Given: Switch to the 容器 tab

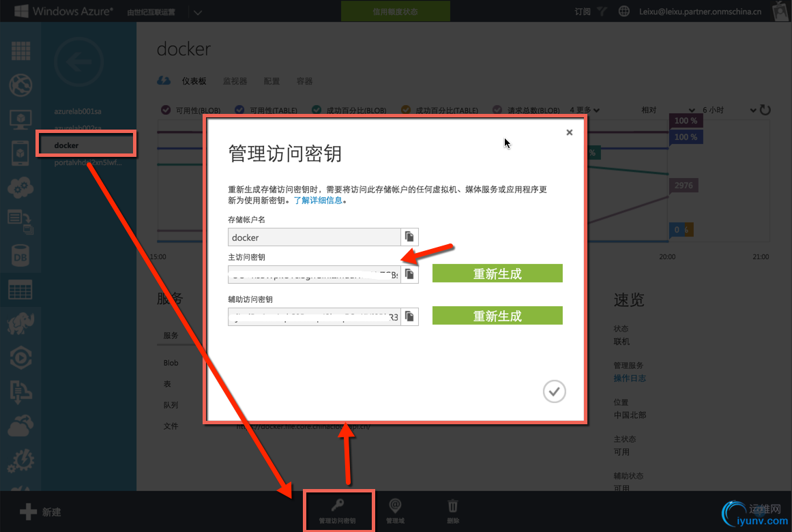Looking at the screenshot, I should point(304,81).
